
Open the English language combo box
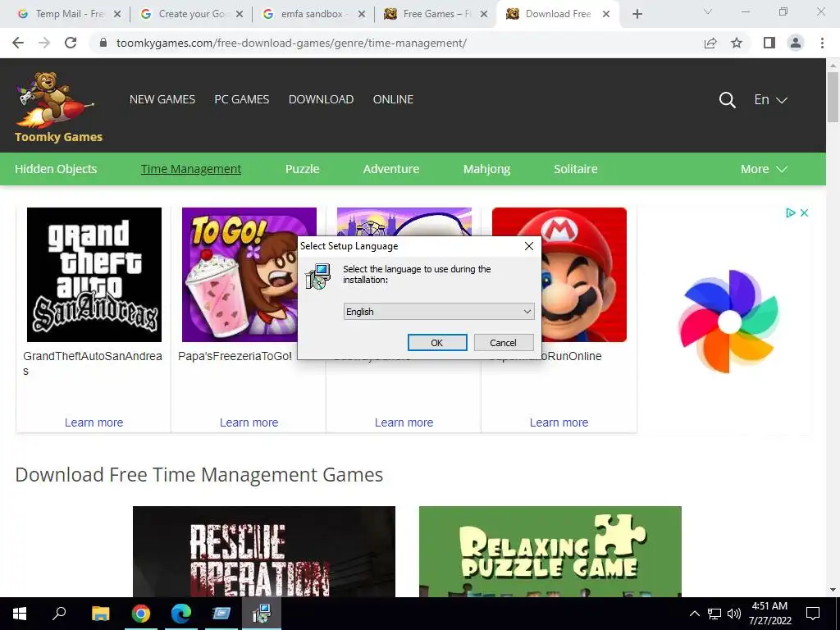point(439,311)
